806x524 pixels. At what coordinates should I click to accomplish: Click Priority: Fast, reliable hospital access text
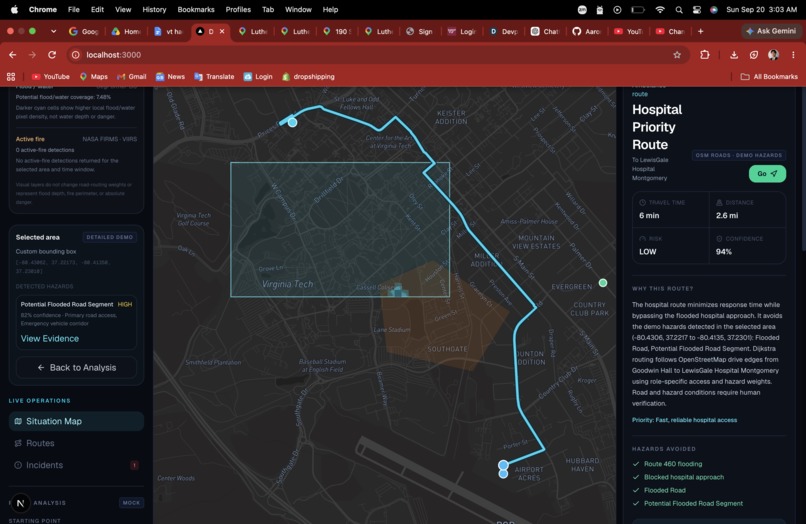tap(684, 420)
